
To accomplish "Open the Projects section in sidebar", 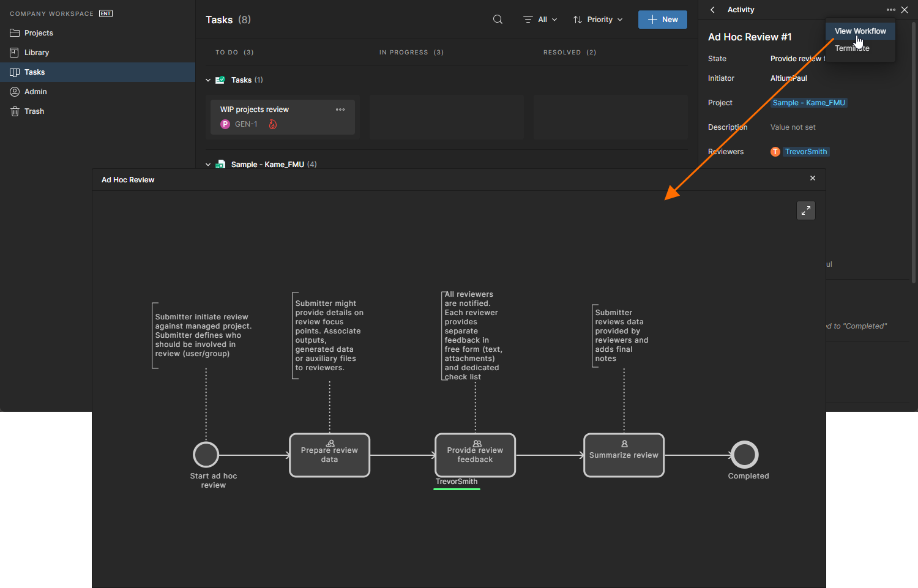I will pos(98,33).
